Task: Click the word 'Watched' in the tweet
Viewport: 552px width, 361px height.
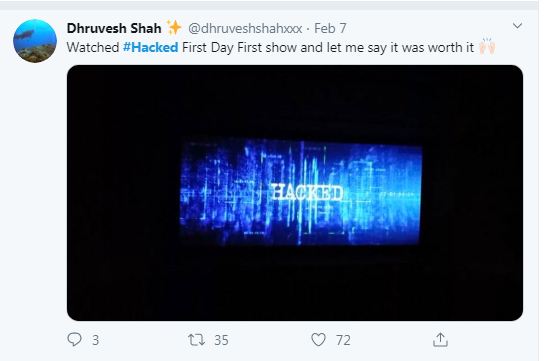Action: click(93, 47)
